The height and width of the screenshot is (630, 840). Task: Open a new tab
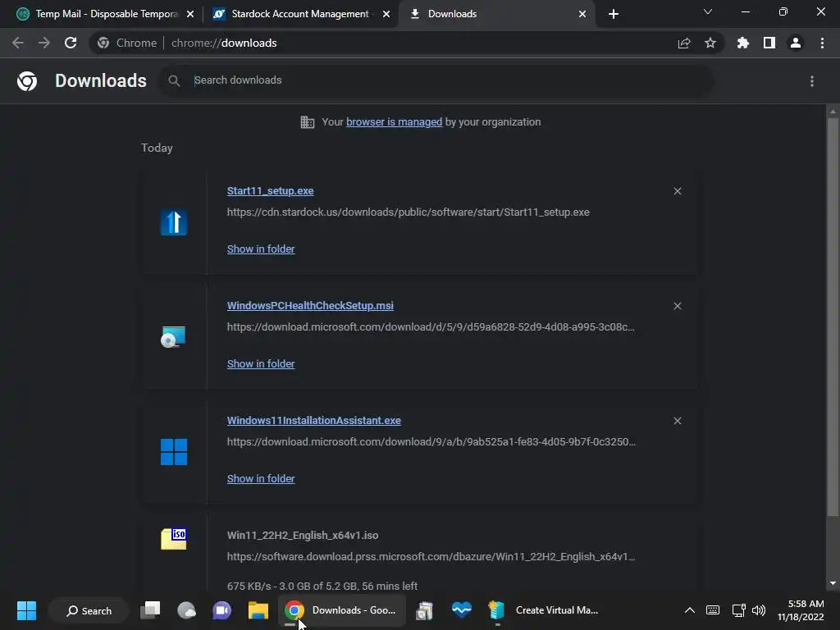pos(614,14)
